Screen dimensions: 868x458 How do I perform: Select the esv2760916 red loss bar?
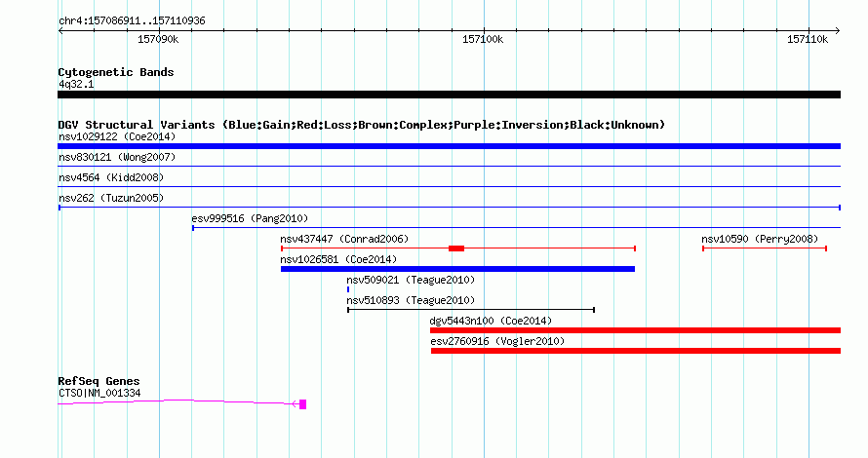tap(636, 351)
